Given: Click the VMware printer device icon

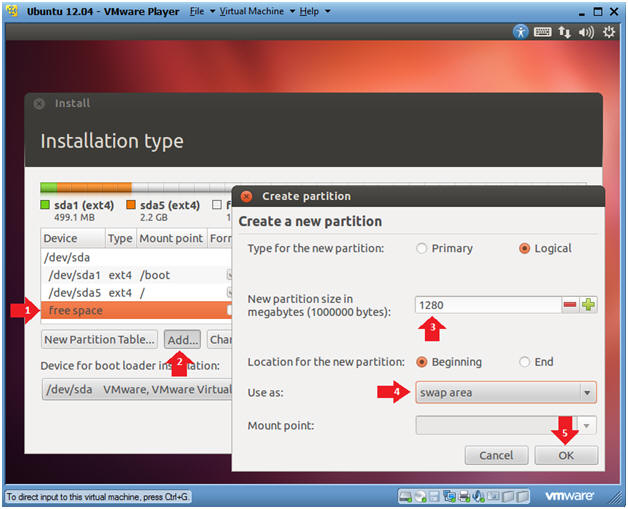Looking at the screenshot, I should (x=464, y=497).
